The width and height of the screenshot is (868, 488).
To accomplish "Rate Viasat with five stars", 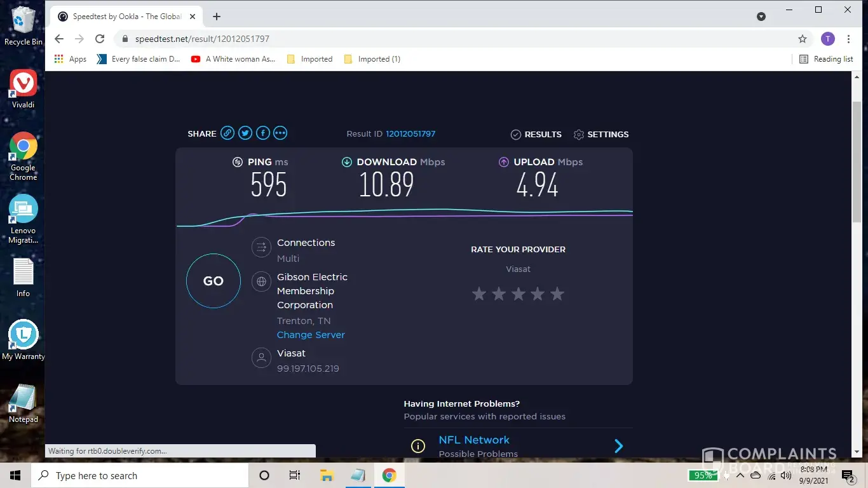I will 557,294.
